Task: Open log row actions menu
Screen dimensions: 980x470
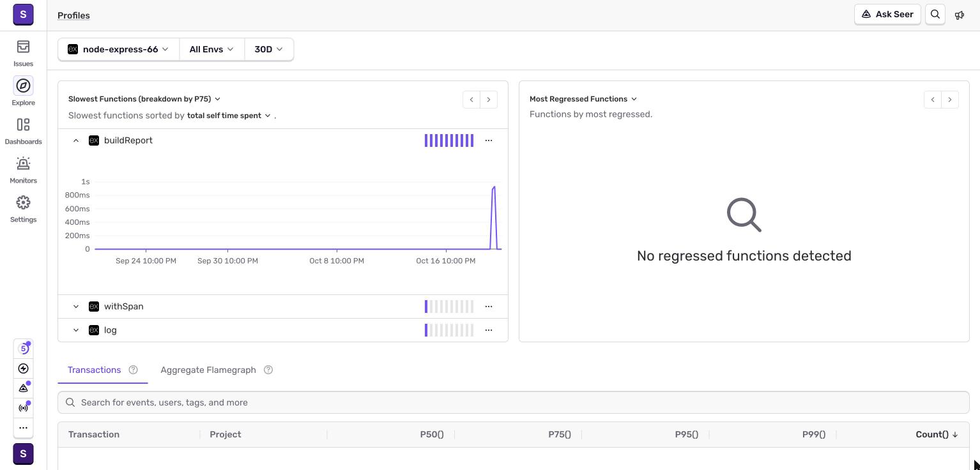Action: [489, 330]
